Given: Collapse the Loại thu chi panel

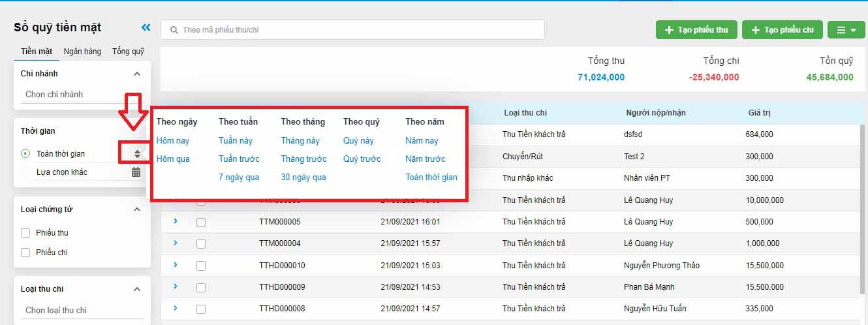Looking at the screenshot, I should pyautogui.click(x=136, y=289).
